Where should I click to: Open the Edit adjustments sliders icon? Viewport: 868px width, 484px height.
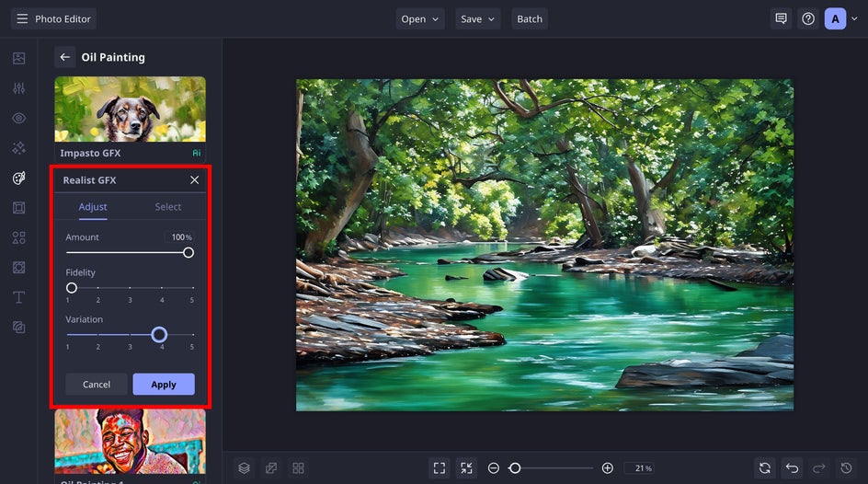18,88
